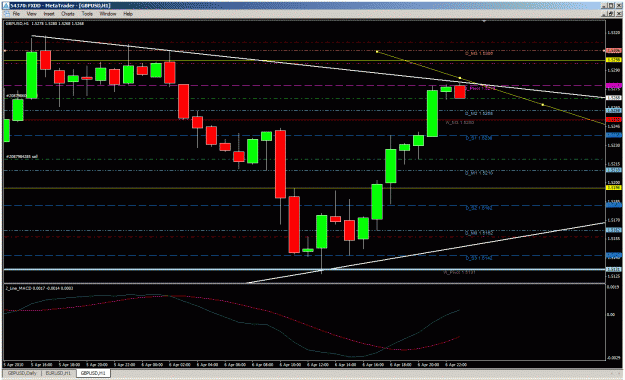Open the Tools menu
Screen dimensions: 625x380
tap(87, 14)
